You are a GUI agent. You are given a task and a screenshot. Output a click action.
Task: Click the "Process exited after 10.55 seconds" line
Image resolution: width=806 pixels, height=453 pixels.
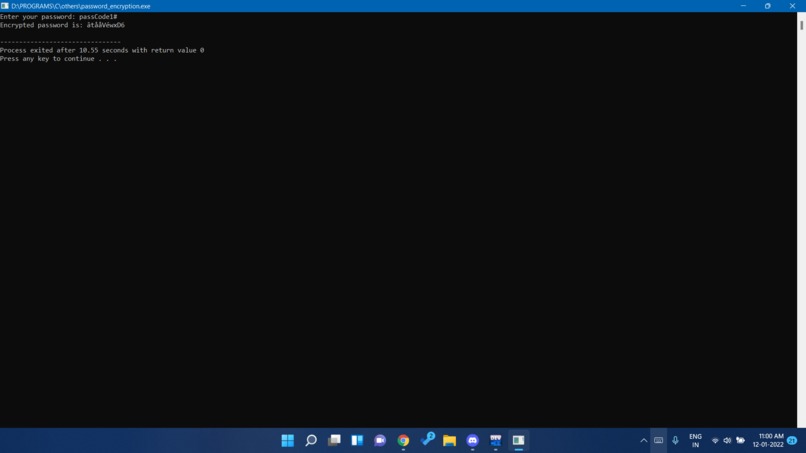click(x=102, y=50)
